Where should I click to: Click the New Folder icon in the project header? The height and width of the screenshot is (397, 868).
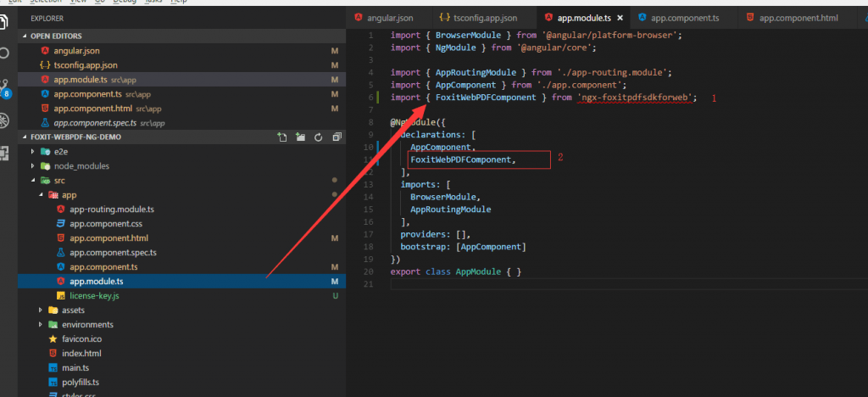(x=300, y=137)
